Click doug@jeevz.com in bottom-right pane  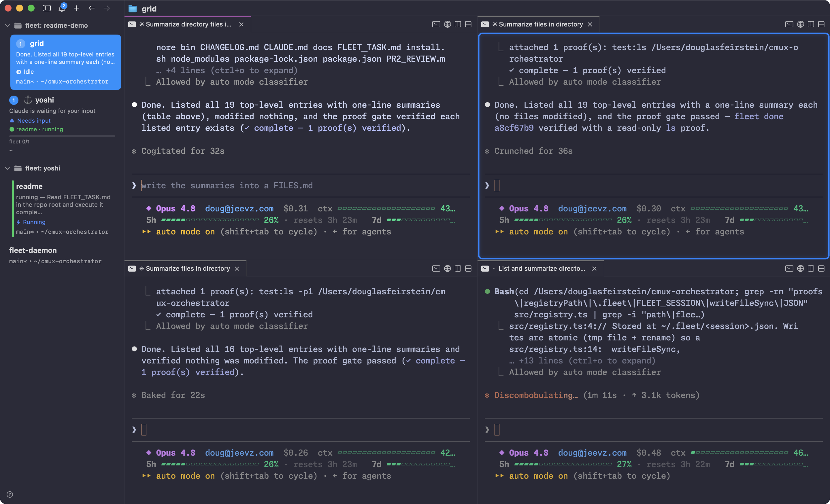592,452
